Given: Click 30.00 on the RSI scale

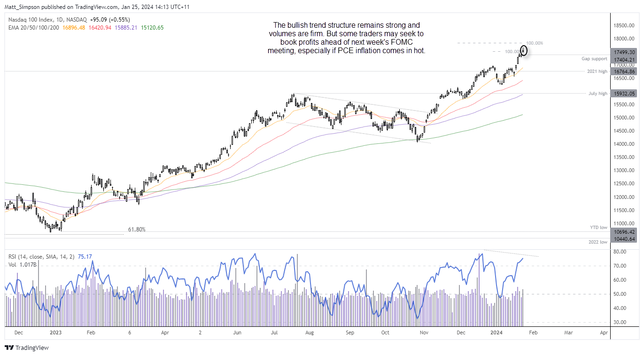Looking at the screenshot, I should click(621, 323).
